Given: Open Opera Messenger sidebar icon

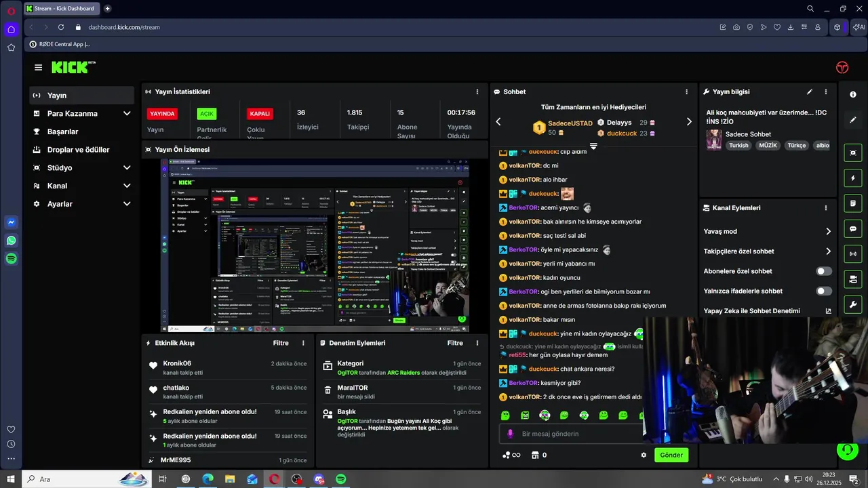Looking at the screenshot, I should (11, 222).
